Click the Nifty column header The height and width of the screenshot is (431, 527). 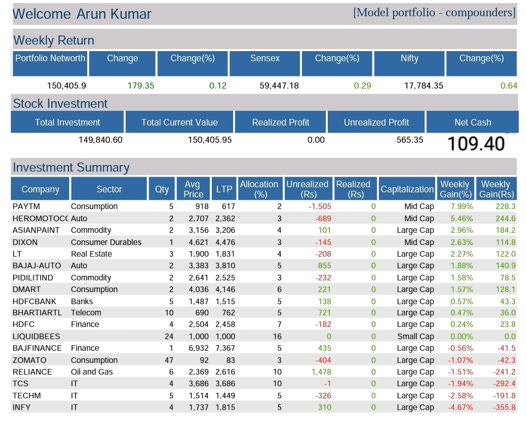click(x=409, y=63)
